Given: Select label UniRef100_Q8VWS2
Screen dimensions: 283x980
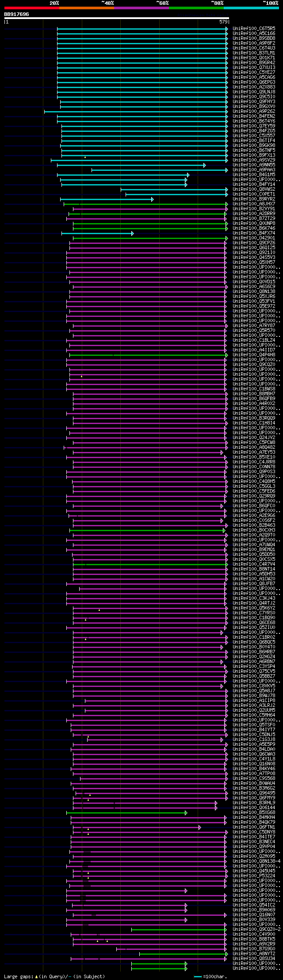Looking at the screenshot, I should tap(254, 189).
